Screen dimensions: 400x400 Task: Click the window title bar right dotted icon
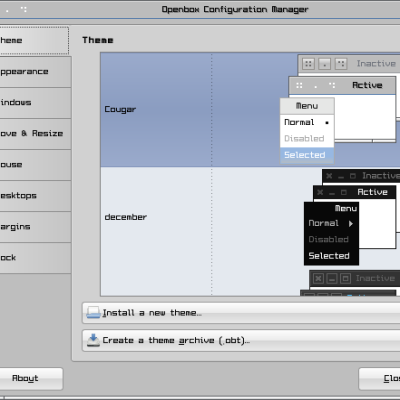24,9
